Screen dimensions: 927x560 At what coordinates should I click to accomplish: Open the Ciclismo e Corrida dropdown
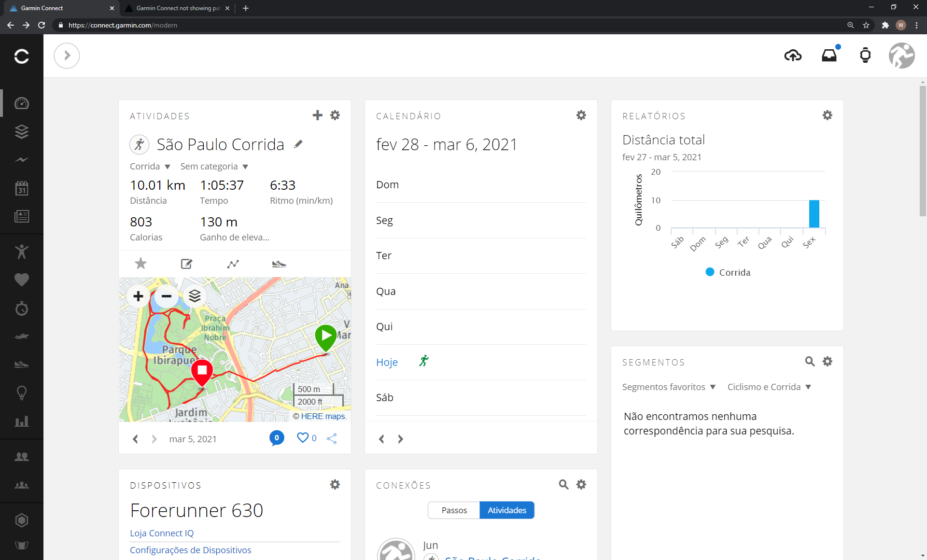[x=770, y=387]
